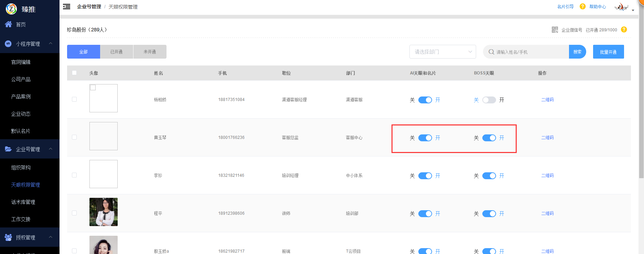Open the 请选择部门 department dropdown

(442, 52)
